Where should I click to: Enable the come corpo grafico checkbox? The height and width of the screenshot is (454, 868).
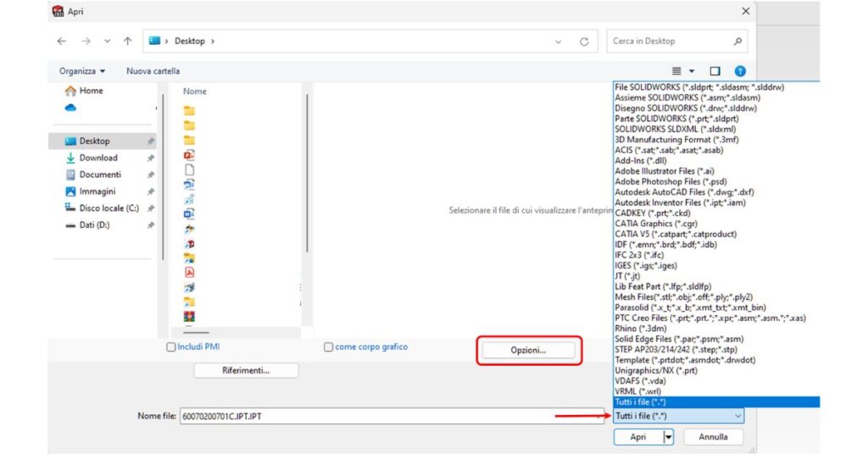pos(328,347)
